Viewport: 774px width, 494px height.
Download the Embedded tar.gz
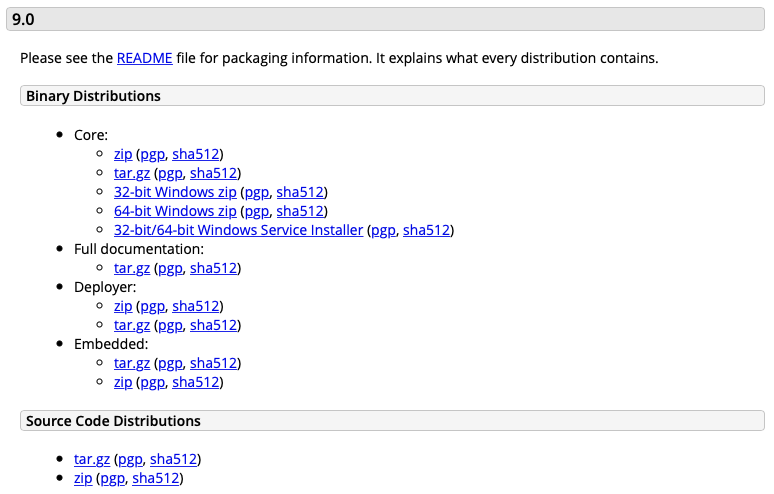point(132,363)
